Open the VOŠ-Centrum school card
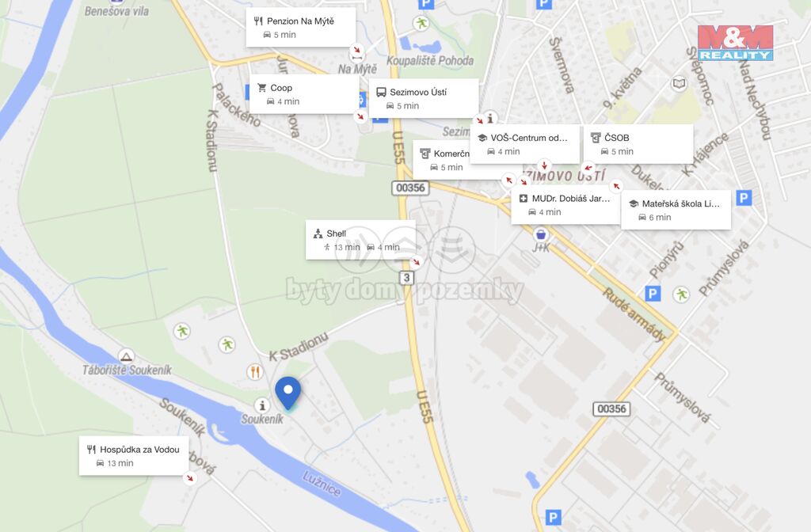Viewport: 811px width, 532px height. 525,144
